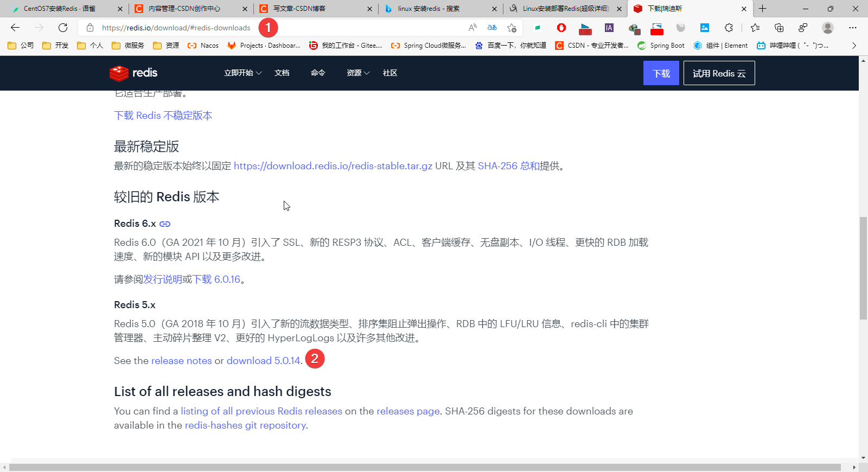The height and width of the screenshot is (472, 868).
Task: Click the blue 下载 button
Action: coord(661,73)
